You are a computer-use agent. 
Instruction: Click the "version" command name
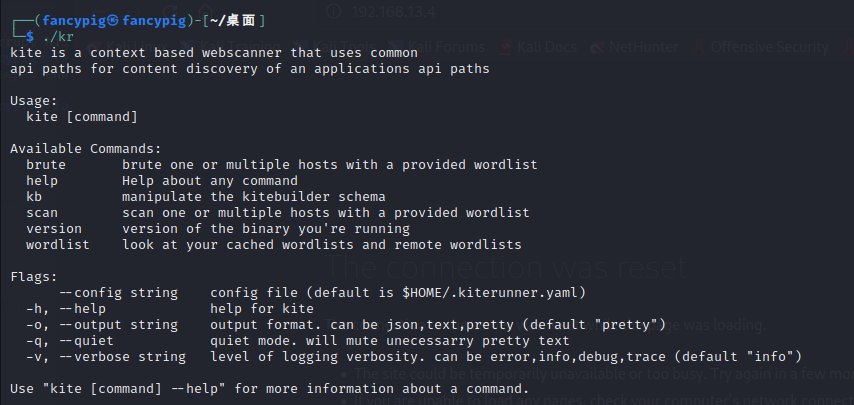[54, 228]
